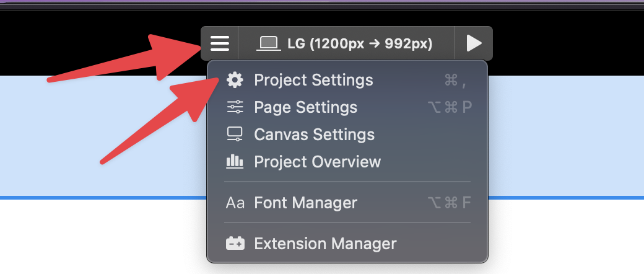Select Canvas Settings in the menu
644x274 pixels.
coord(314,135)
